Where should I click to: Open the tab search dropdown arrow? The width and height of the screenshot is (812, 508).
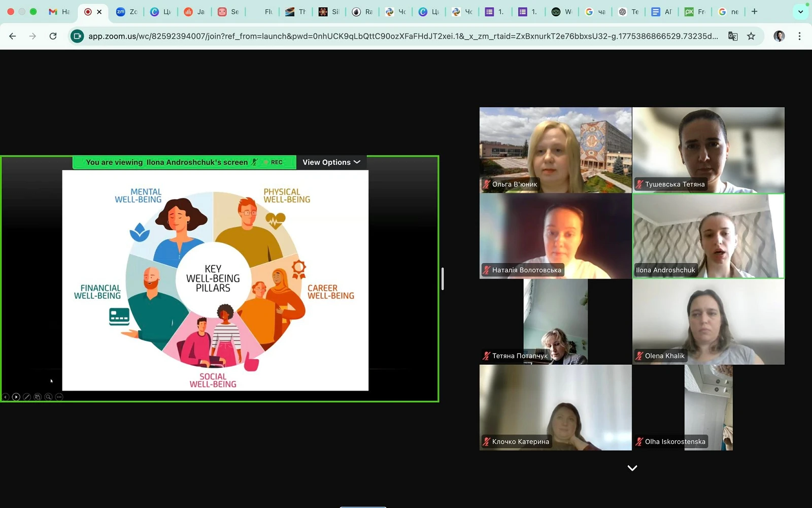800,12
